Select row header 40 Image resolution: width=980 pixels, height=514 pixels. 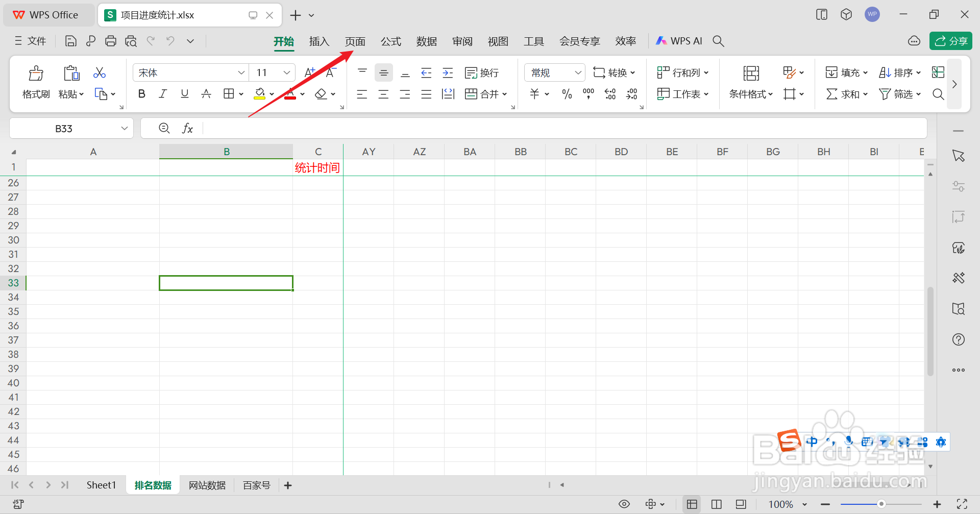pyautogui.click(x=13, y=383)
